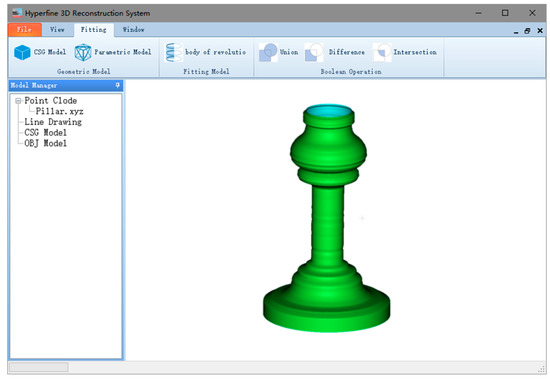Viewport: 550px width, 380px height.
Task: Click the CSG Model cube icon
Action: 22,53
